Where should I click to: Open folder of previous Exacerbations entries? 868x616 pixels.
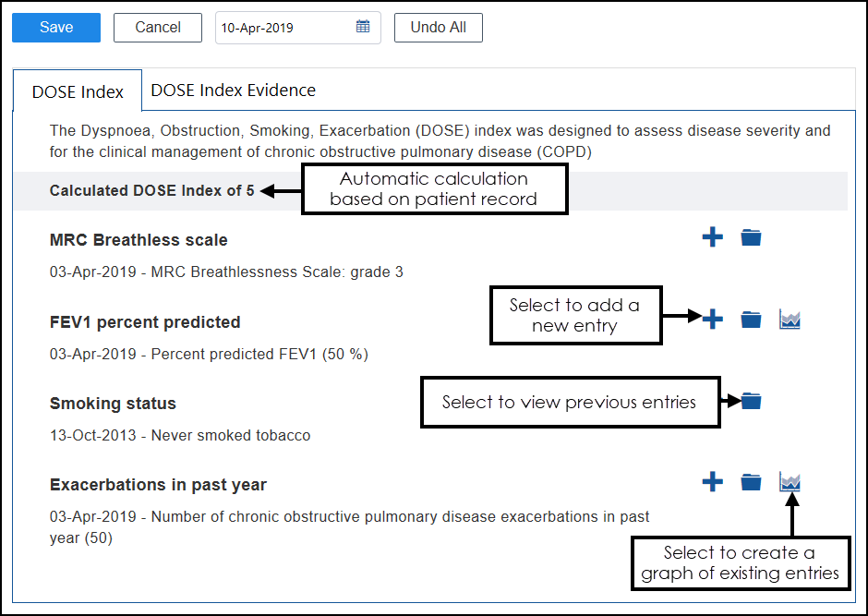[751, 482]
